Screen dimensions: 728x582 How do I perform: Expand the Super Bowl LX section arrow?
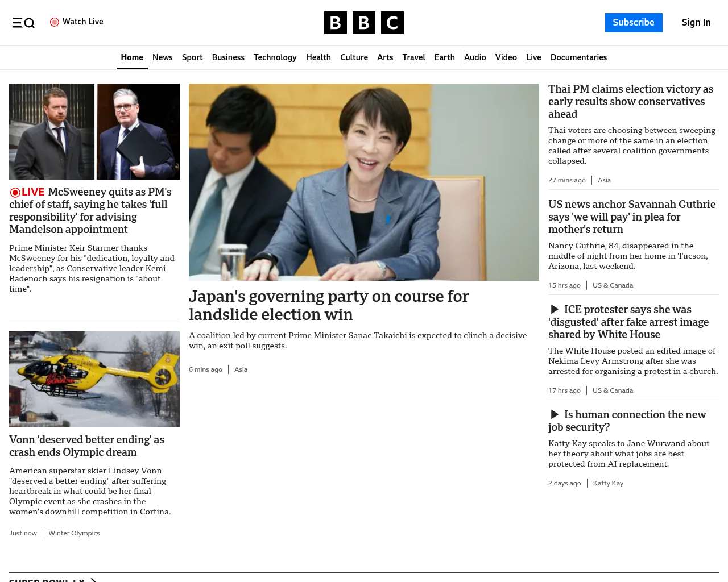tap(93, 580)
